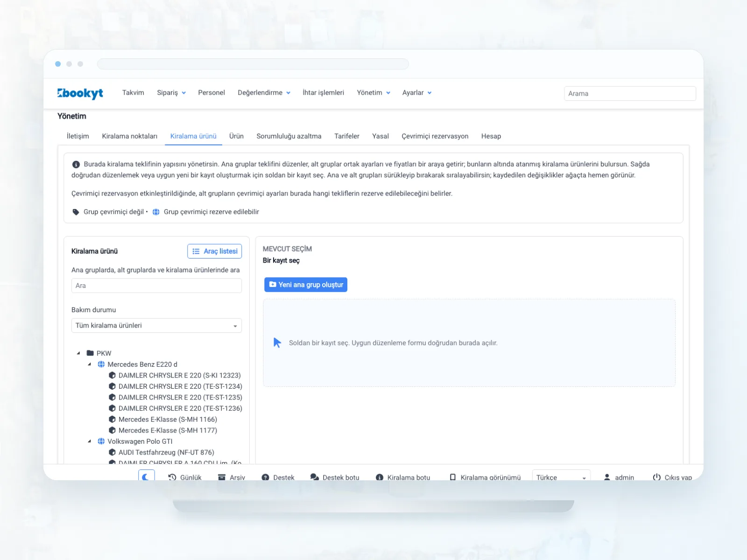Switch to Kiralama noktaları tab
Viewport: 747px width, 560px height.
pyautogui.click(x=130, y=136)
